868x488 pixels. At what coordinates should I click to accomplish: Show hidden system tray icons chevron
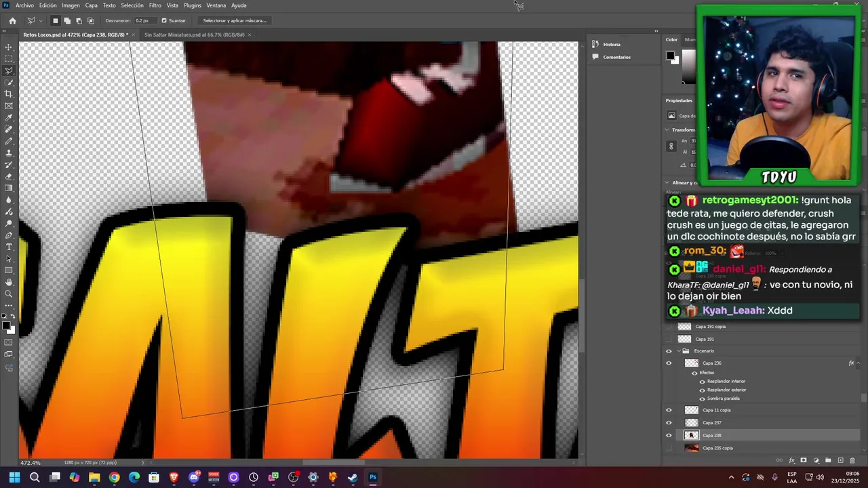coord(731,477)
